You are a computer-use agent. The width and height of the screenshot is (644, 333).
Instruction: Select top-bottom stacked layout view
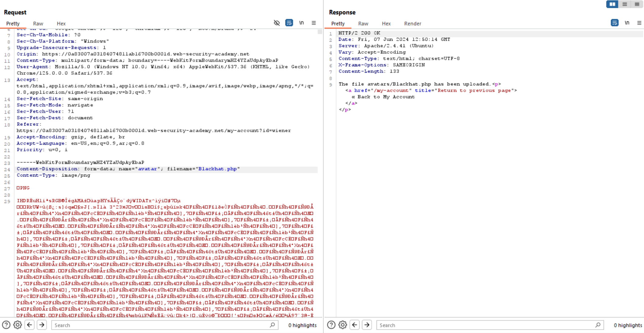625,4
